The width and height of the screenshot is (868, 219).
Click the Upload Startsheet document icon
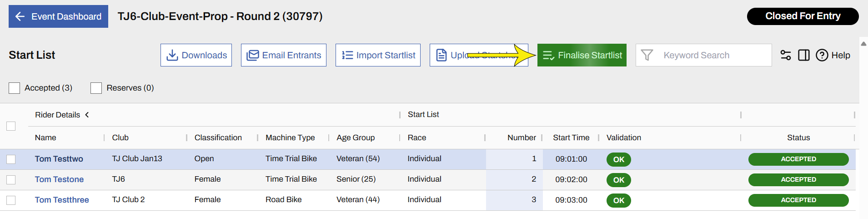441,55
